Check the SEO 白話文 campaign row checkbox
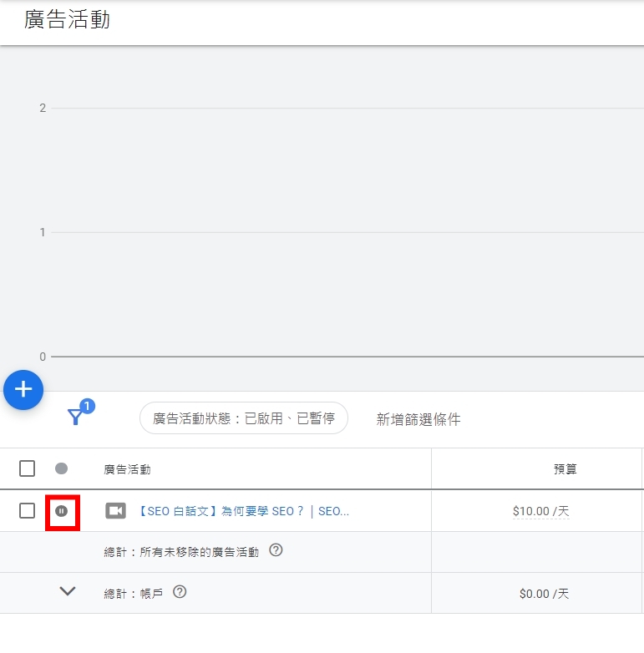 point(27,511)
